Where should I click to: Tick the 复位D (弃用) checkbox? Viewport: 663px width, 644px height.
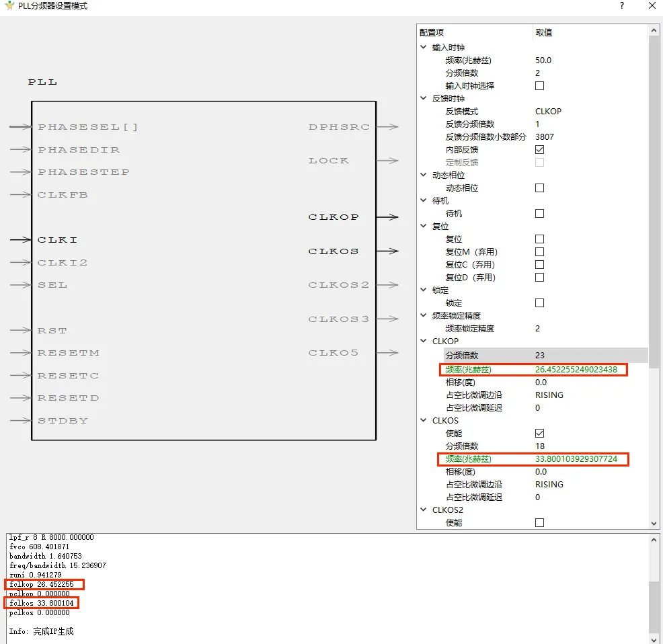pos(539,278)
